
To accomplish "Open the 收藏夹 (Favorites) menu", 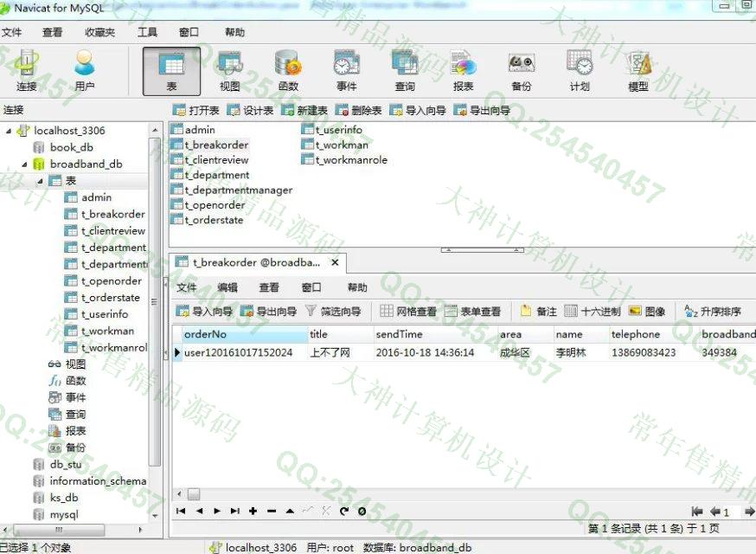I will pyautogui.click(x=99, y=32).
